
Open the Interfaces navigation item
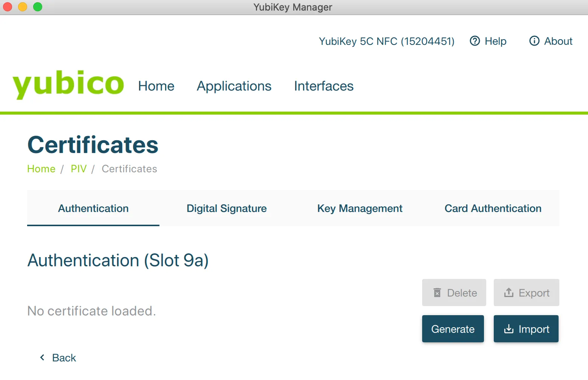click(x=323, y=86)
